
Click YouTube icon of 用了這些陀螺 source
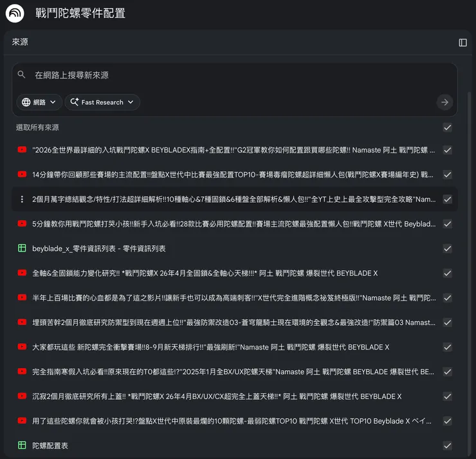coord(22,421)
